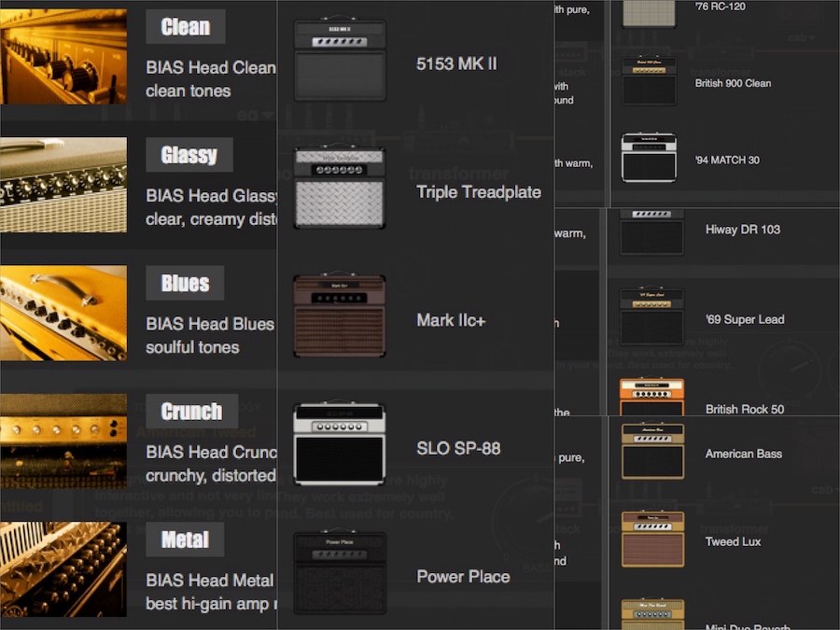Click the 'British 900 Clean' text

click(733, 83)
